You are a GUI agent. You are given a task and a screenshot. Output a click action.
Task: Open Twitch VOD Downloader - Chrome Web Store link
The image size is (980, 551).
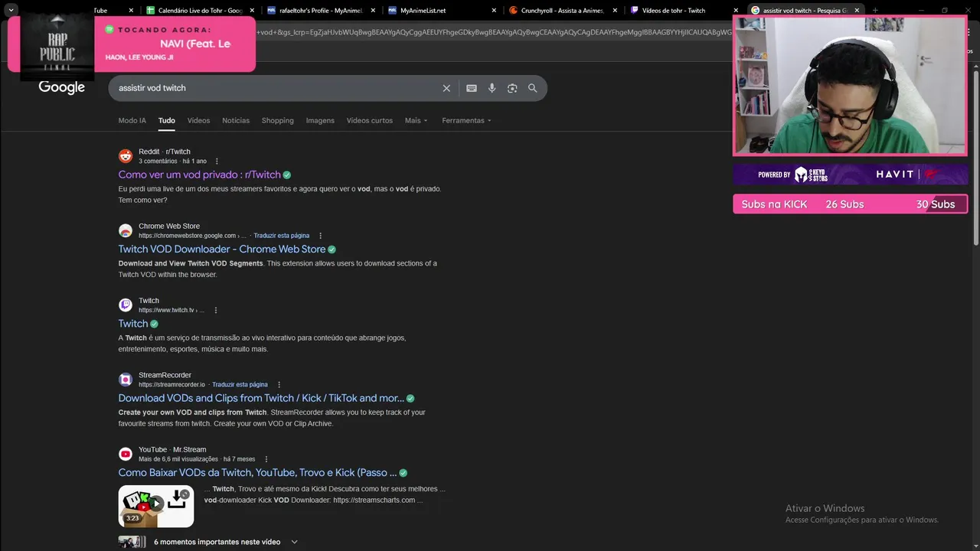coord(222,249)
